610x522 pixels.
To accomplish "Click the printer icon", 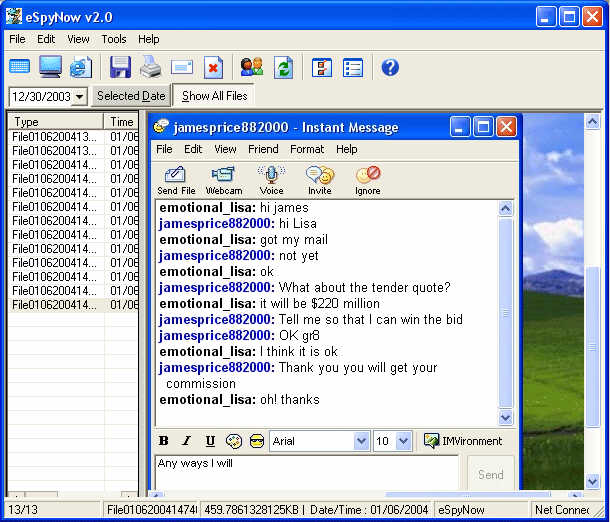I will [x=151, y=67].
